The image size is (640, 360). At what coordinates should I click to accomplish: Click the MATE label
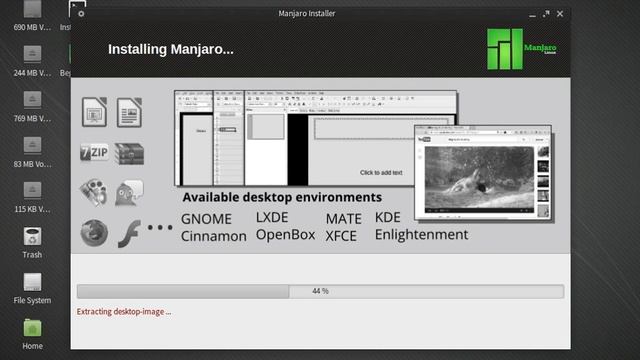coord(343,219)
